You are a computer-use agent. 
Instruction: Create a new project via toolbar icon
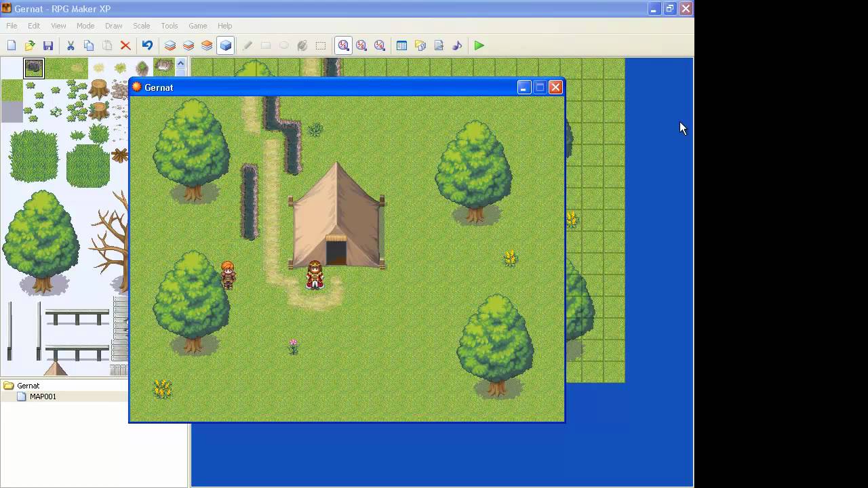click(12, 45)
